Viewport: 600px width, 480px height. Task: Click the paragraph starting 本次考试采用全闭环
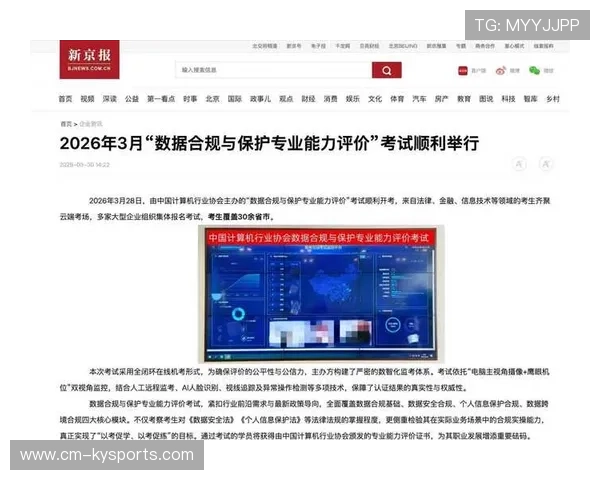(305, 380)
